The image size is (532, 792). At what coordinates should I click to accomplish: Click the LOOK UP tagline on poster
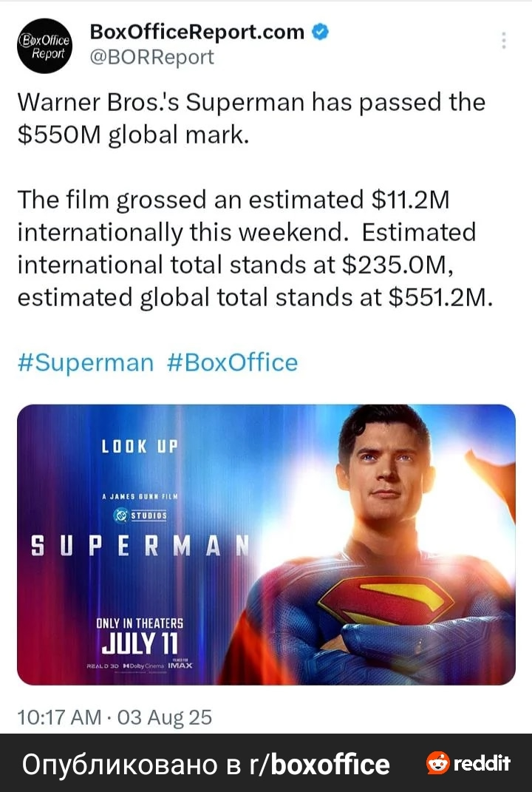140,447
